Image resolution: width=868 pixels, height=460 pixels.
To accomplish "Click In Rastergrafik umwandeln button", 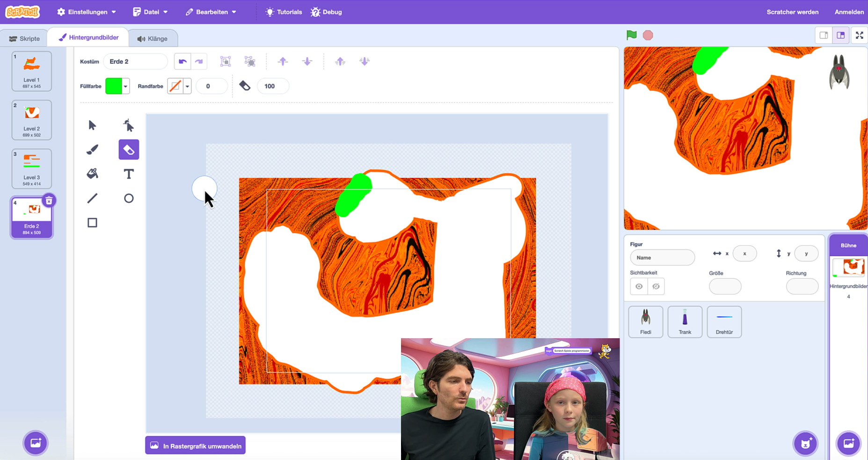I will coord(195,446).
